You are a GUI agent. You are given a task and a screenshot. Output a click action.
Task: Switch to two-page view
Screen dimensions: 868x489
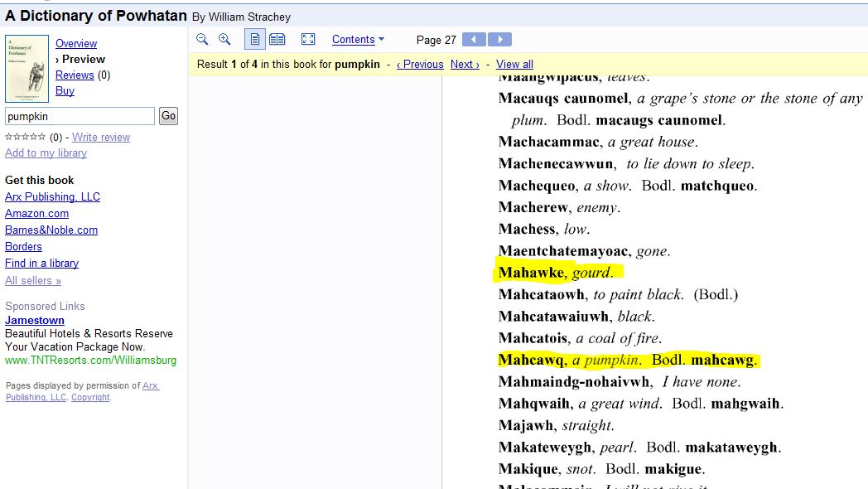[277, 39]
